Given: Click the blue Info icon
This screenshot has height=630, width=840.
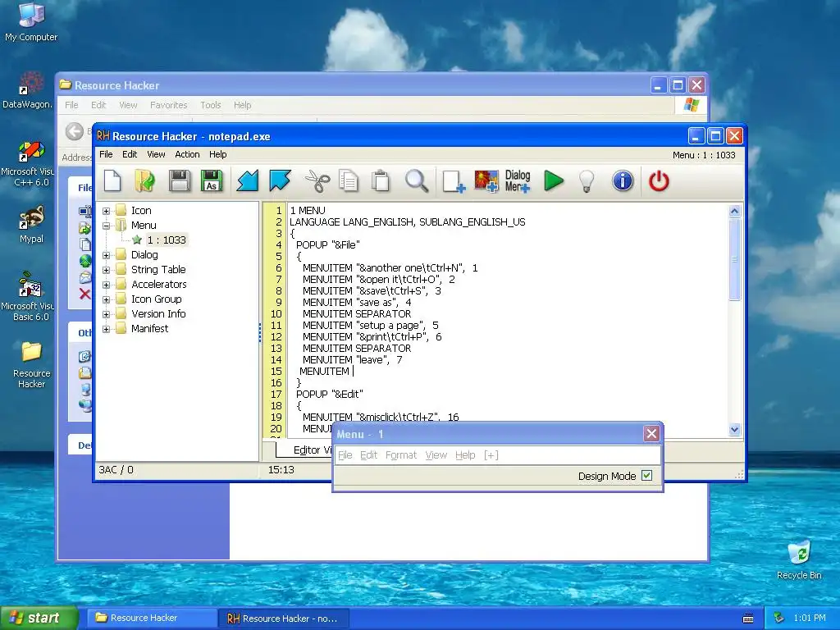Looking at the screenshot, I should click(x=623, y=181).
